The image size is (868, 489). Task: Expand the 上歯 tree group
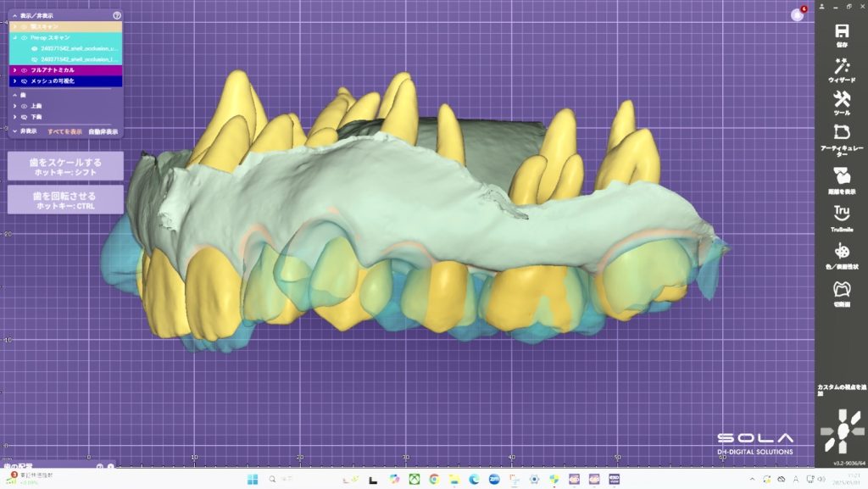coord(14,106)
